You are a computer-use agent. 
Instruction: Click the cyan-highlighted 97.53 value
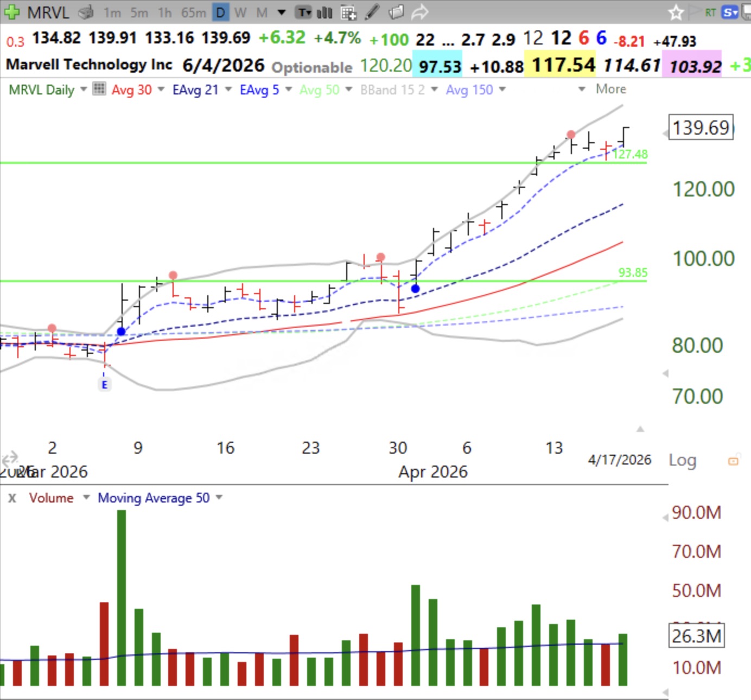tap(440, 67)
